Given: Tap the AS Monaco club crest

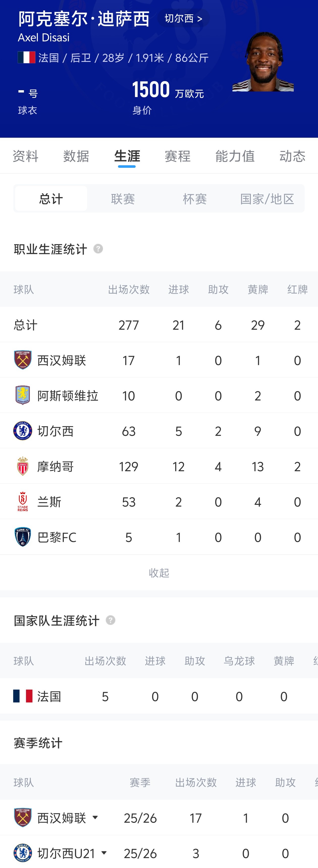Looking at the screenshot, I should pos(22,466).
